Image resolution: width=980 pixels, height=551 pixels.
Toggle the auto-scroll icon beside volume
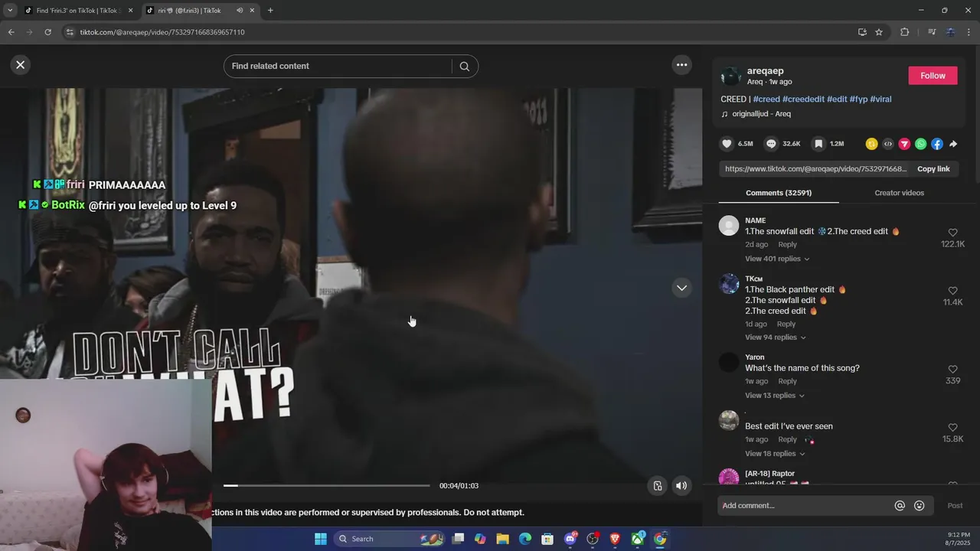coord(657,486)
